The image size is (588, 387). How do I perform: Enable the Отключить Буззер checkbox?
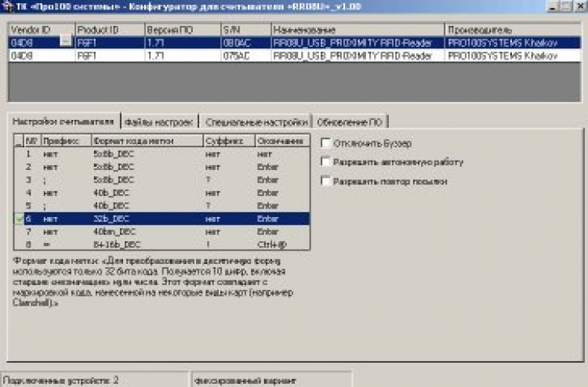point(325,143)
